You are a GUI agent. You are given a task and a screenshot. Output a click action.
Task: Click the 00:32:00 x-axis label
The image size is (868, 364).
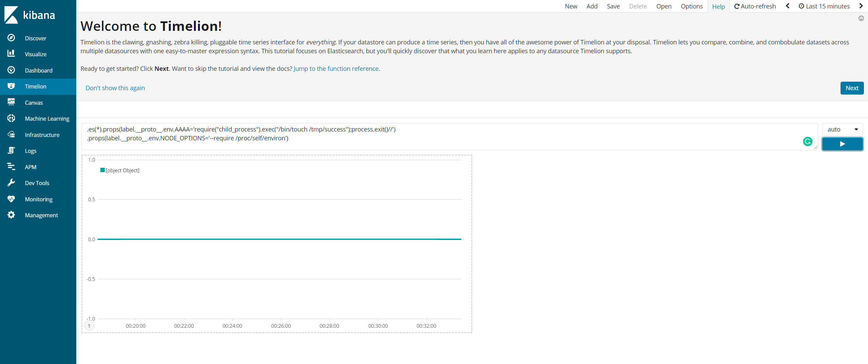tap(426, 326)
